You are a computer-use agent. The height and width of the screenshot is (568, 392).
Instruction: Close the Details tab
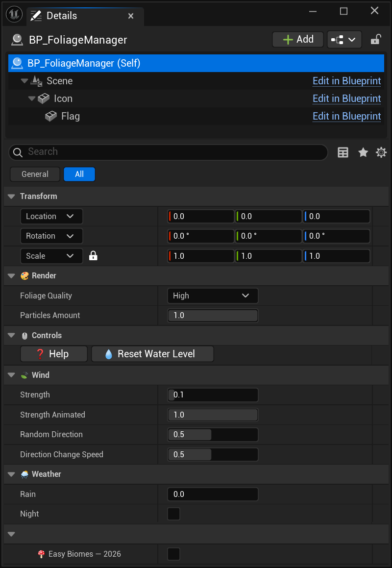coord(131,16)
